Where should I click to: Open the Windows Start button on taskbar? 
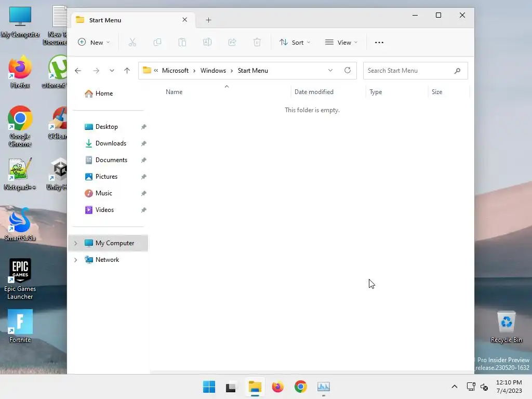[209, 387]
